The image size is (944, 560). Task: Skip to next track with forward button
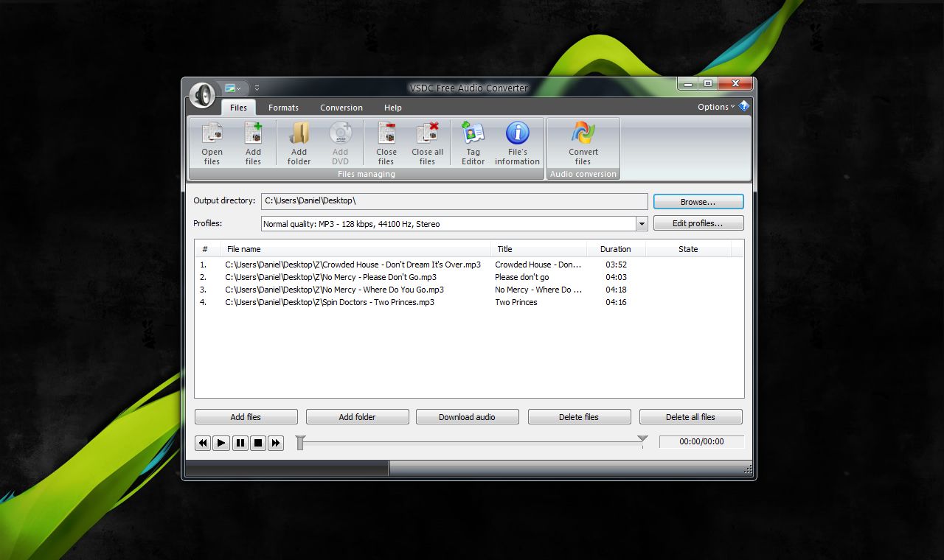click(x=276, y=443)
